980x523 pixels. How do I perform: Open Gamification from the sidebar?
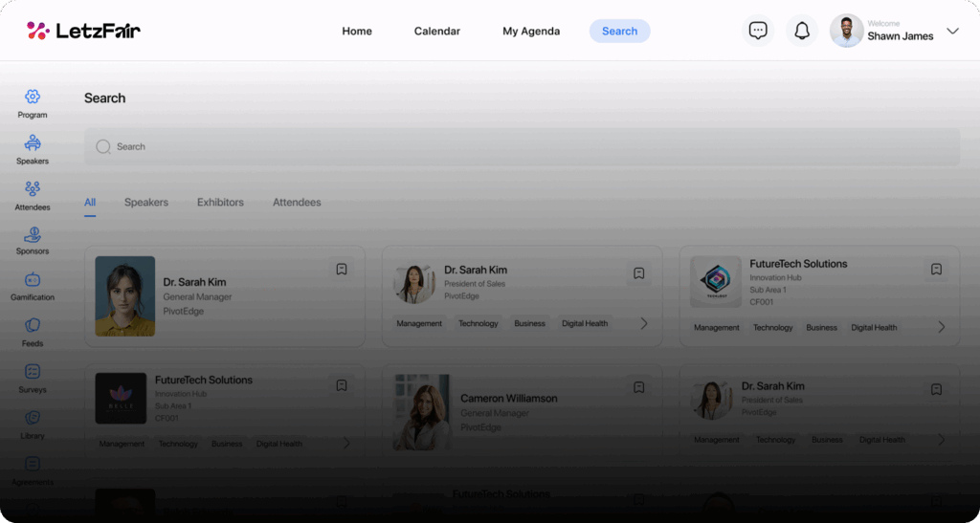33,286
